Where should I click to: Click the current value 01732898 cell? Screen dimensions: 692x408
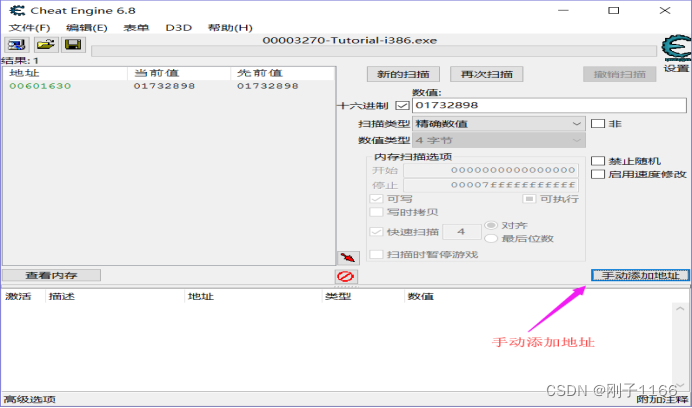click(164, 86)
